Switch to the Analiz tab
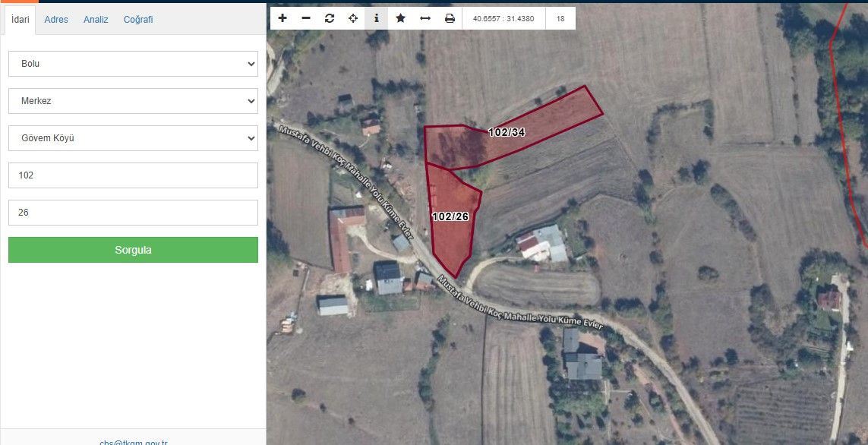Image resolution: width=868 pixels, height=445 pixels. pyautogui.click(x=96, y=20)
